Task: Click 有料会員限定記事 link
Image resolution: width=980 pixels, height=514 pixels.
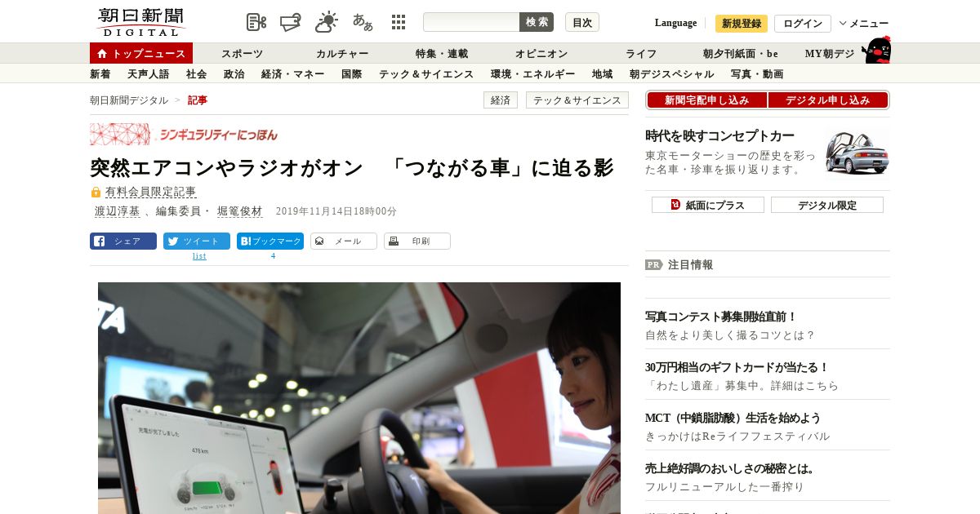Action: (151, 193)
